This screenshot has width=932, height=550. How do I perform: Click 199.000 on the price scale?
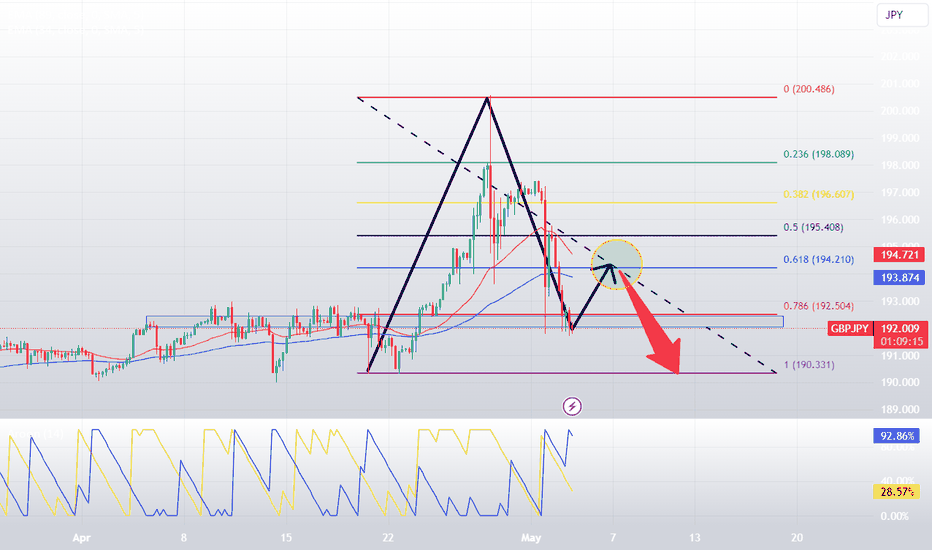[x=900, y=138]
